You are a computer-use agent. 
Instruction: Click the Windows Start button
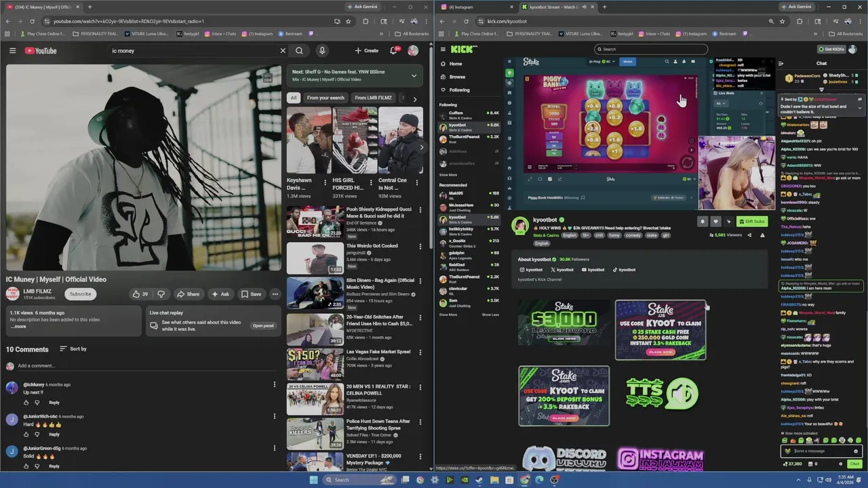pyautogui.click(x=313, y=480)
